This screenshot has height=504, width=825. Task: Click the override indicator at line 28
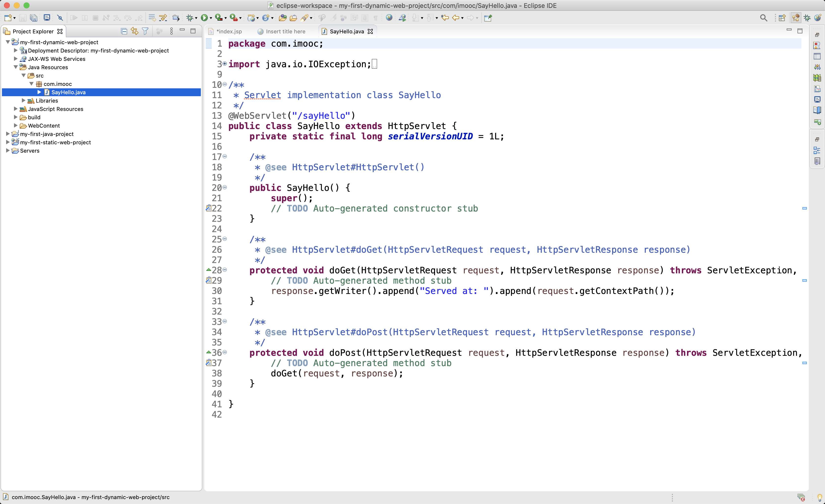pos(208,269)
